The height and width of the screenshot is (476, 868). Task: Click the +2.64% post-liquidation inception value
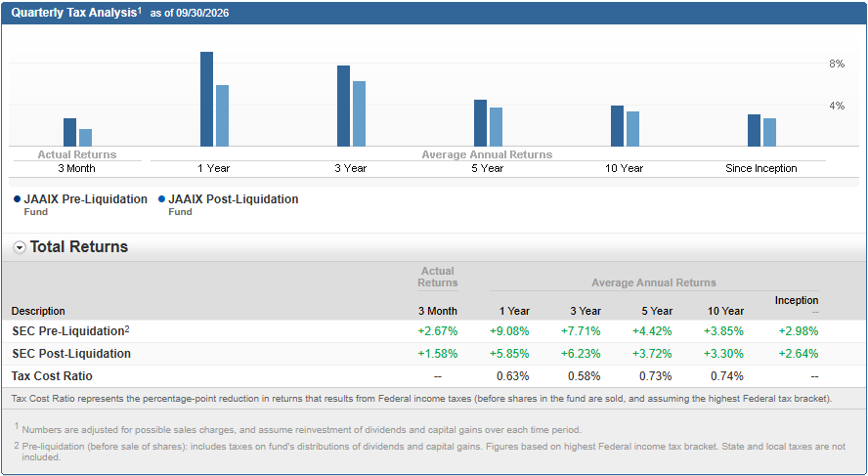pos(799,354)
